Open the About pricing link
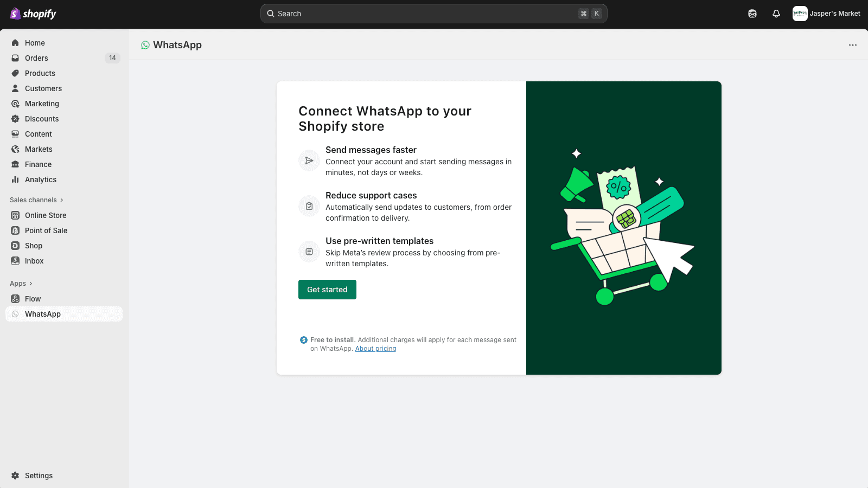This screenshot has height=488, width=868. [375, 349]
